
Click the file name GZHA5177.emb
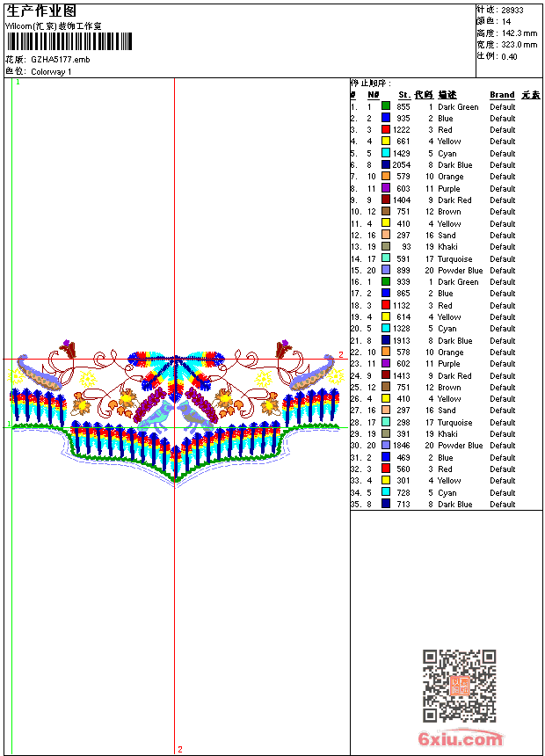tap(61, 60)
